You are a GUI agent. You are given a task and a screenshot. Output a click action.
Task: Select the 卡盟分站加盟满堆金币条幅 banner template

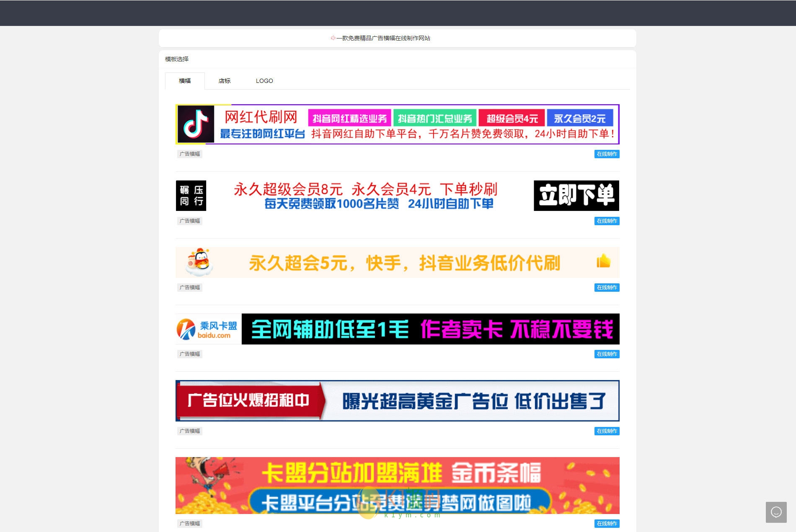[397, 486]
